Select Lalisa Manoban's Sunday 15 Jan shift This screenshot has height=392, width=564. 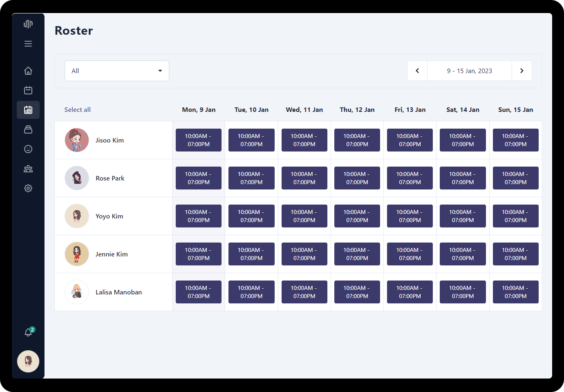pyautogui.click(x=515, y=292)
